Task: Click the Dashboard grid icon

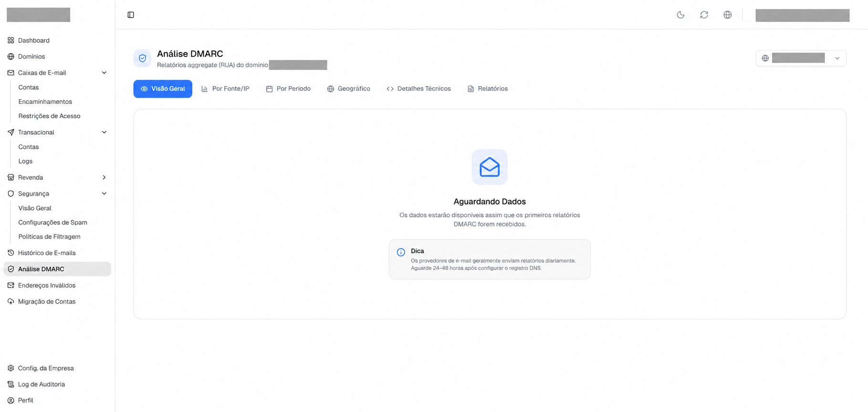Action: coord(11,41)
